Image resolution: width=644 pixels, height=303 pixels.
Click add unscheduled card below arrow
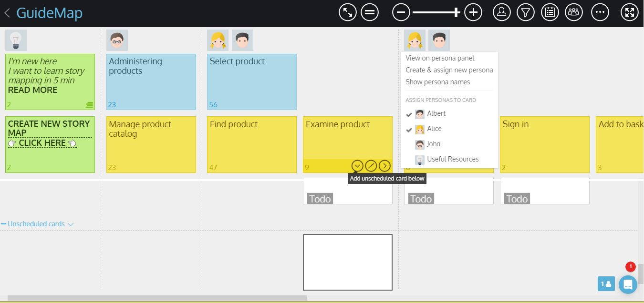click(x=357, y=166)
